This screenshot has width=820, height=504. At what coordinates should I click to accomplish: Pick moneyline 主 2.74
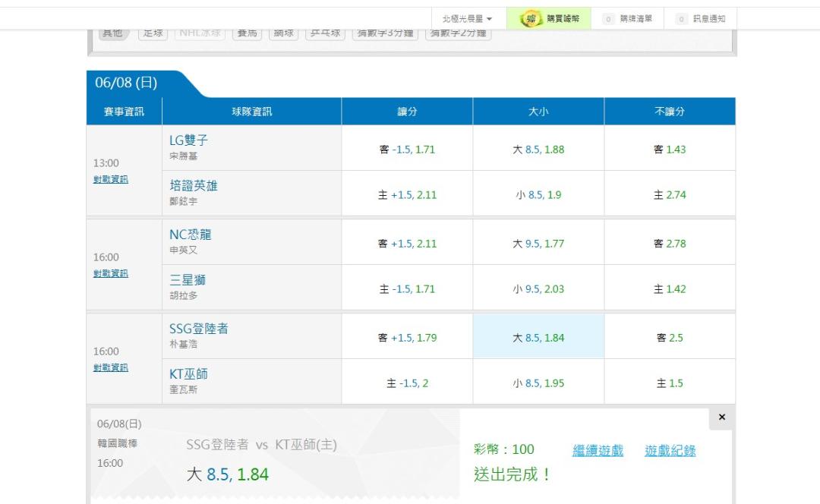click(670, 195)
